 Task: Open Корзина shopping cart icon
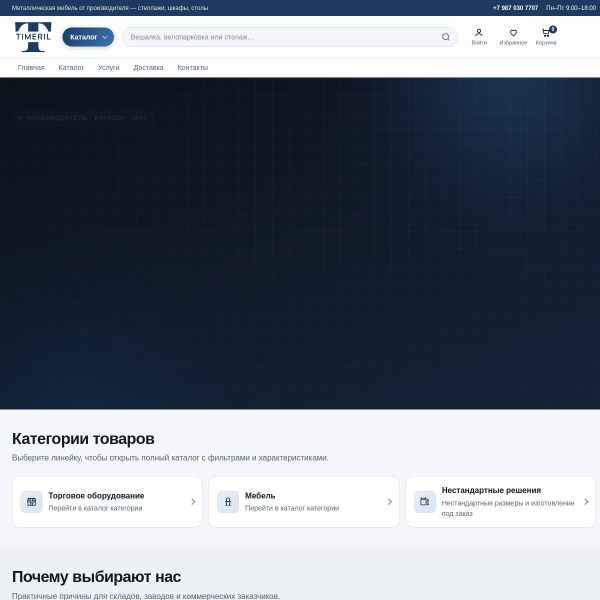tap(546, 37)
